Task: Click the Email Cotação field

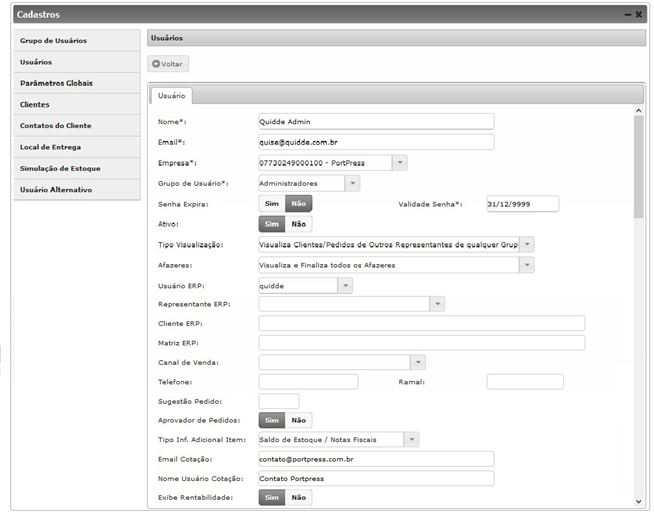Action: [x=376, y=459]
